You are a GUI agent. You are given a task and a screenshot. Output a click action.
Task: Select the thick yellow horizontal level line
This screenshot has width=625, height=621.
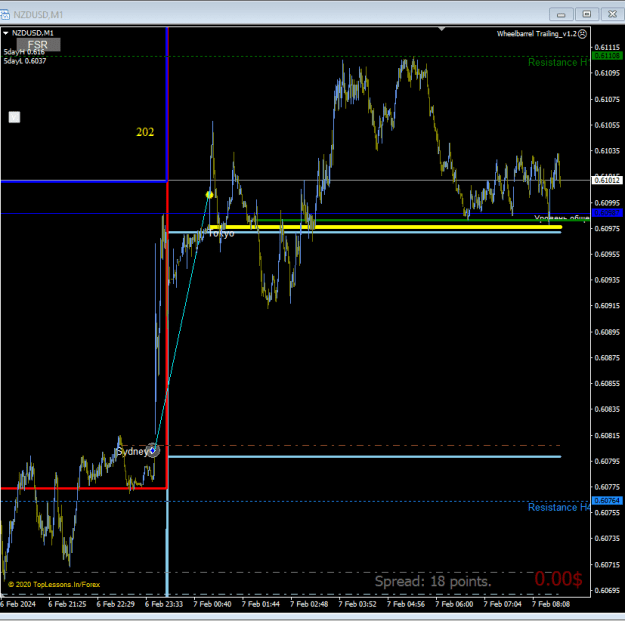click(x=385, y=227)
